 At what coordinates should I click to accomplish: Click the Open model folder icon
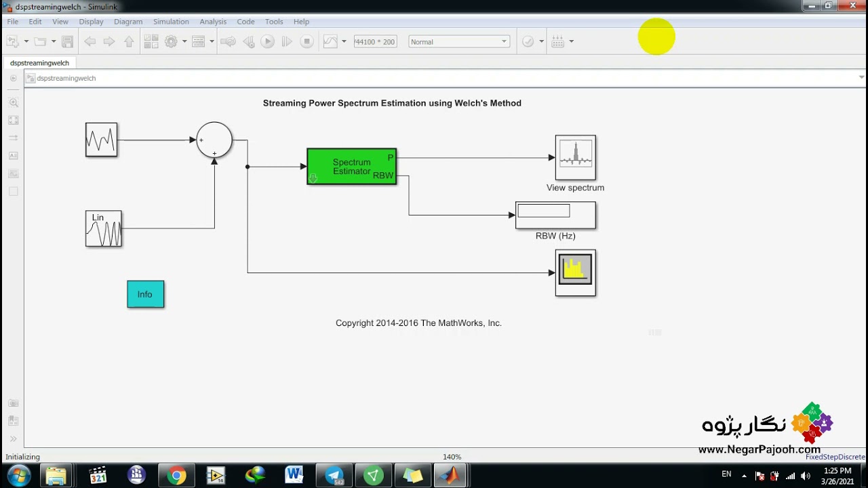coord(40,41)
